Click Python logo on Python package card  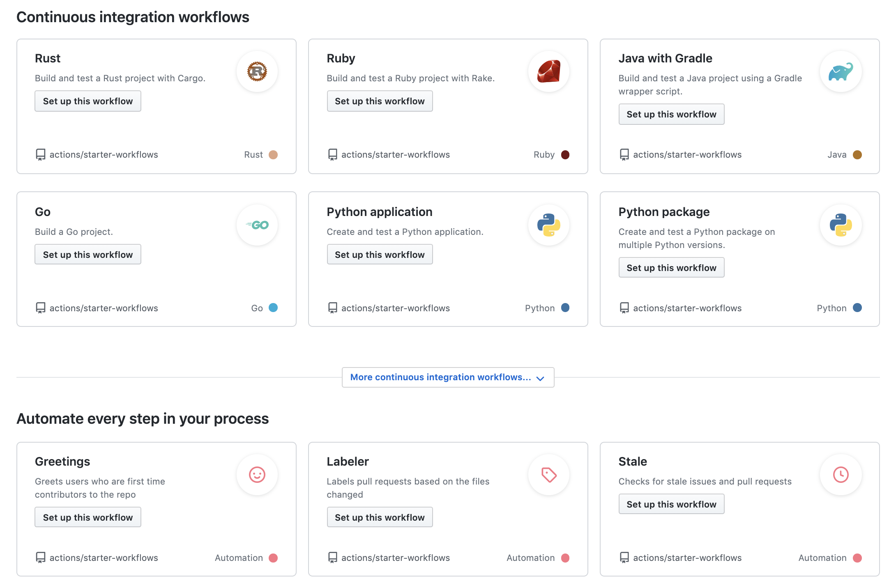[841, 225]
